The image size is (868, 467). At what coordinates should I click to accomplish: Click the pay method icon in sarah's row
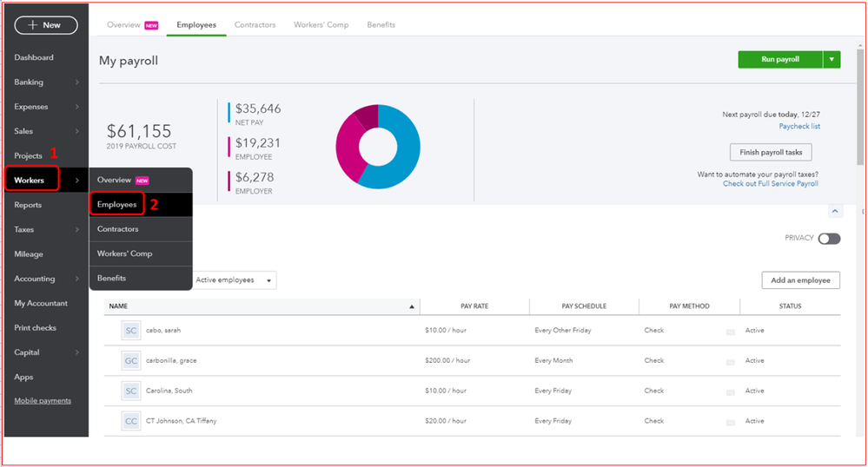pos(730,332)
